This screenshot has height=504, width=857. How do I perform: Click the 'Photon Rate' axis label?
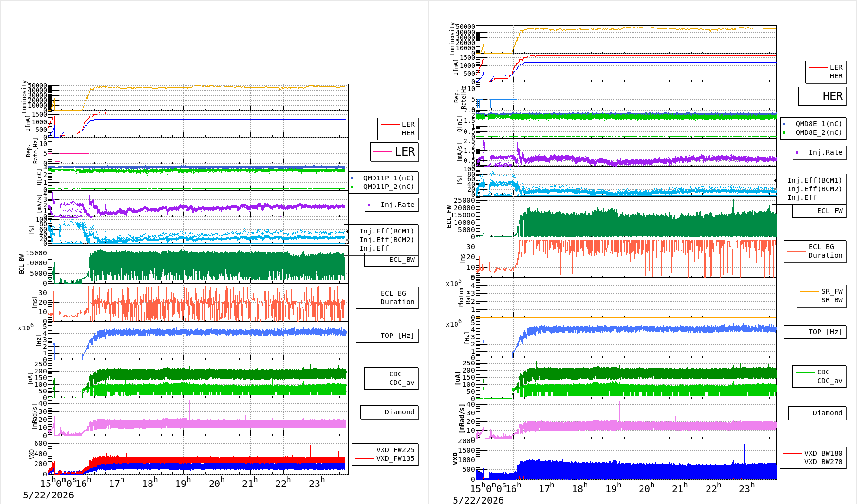465,298
